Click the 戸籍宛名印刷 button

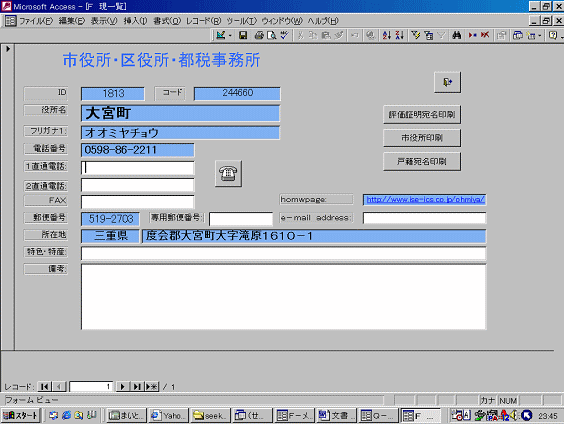pos(422,161)
